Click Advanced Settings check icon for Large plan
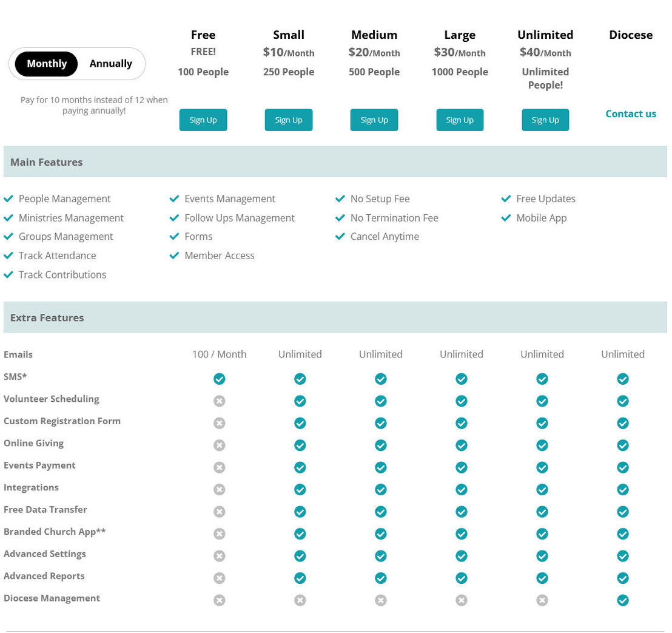The width and height of the screenshot is (672, 633). tap(462, 556)
